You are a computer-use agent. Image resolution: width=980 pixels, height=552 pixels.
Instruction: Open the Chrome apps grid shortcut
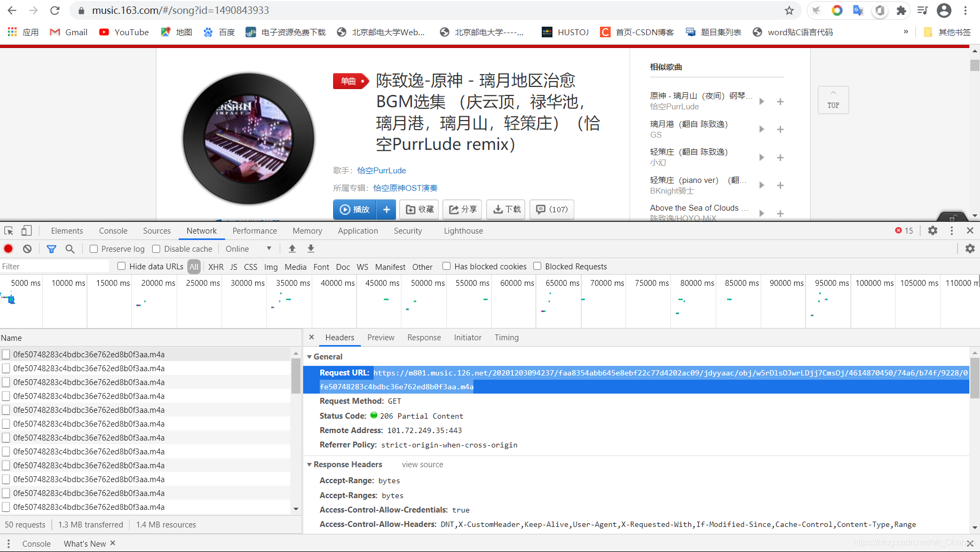[x=23, y=32]
